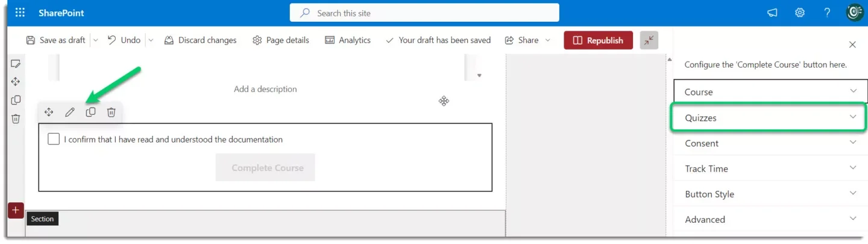The image size is (868, 244).
Task: Click the help question mark icon
Action: point(828,13)
